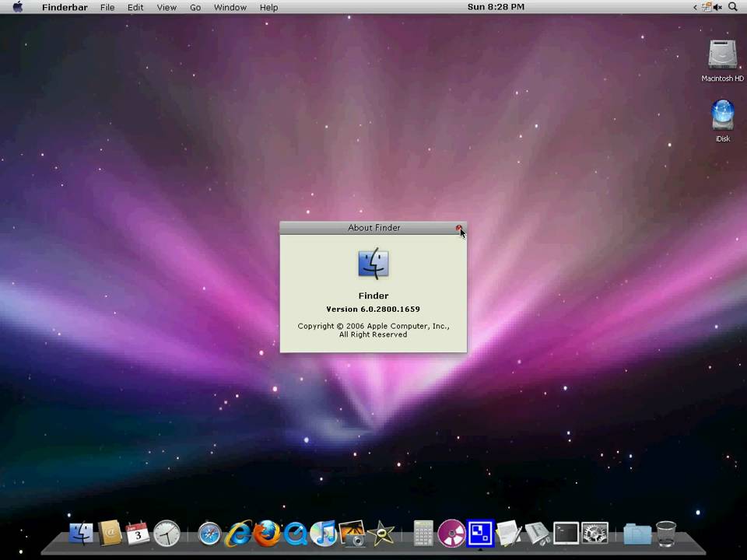Launch Internet Explorer from the dock
The image size is (747, 560).
[238, 534]
